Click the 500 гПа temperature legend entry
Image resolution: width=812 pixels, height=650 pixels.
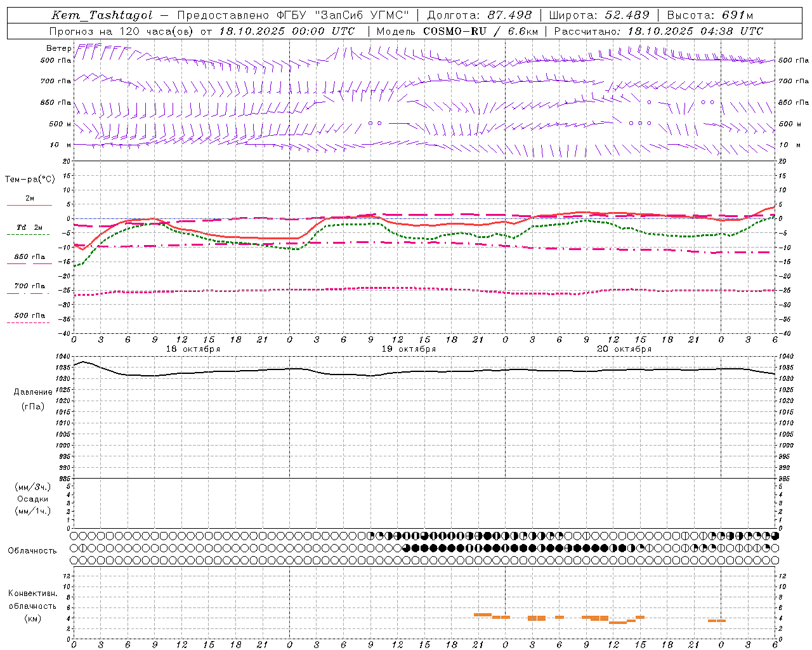tap(30, 315)
